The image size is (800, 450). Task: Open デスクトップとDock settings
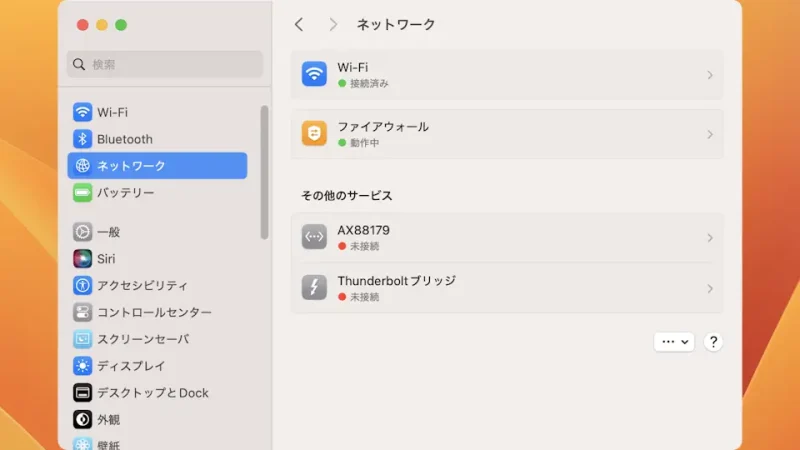coord(157,393)
